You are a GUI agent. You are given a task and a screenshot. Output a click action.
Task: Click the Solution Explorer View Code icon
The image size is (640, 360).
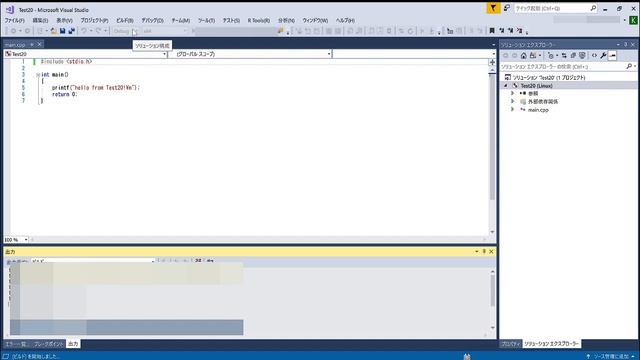594,56
